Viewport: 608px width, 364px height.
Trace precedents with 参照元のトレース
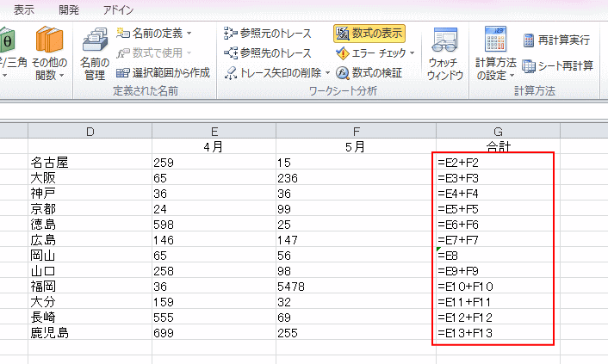[x=268, y=34]
